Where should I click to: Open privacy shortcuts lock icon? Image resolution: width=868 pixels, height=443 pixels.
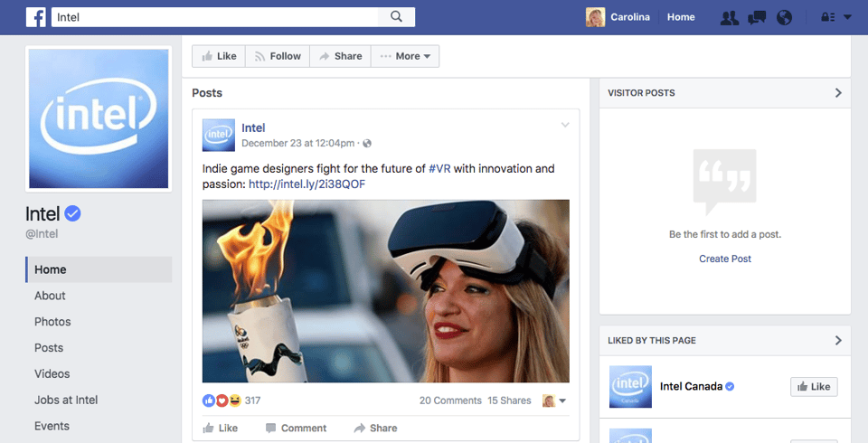[827, 17]
